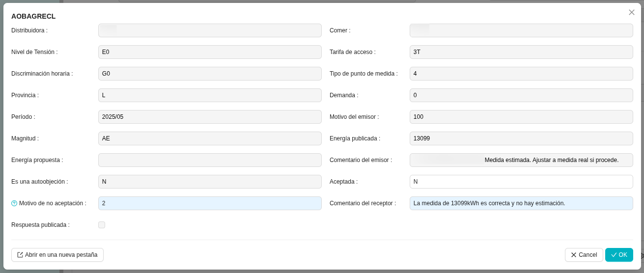644x273 pixels.
Task: Click the Energía propuesta field
Action: [210, 160]
